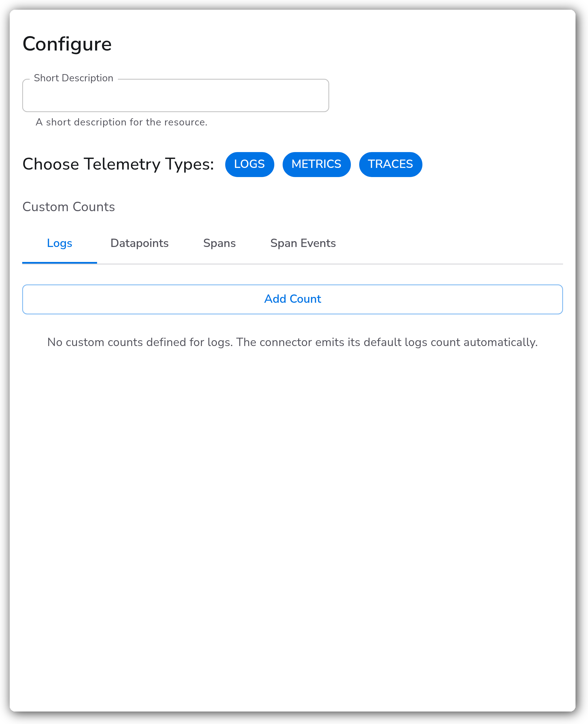The height and width of the screenshot is (724, 588).
Task: Open the Spans tab
Action: 219,243
